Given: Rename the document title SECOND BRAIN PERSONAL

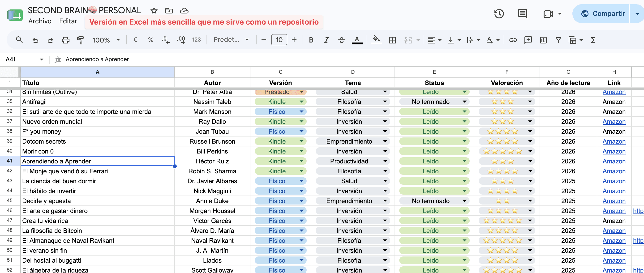Looking at the screenshot, I should click(84, 10).
